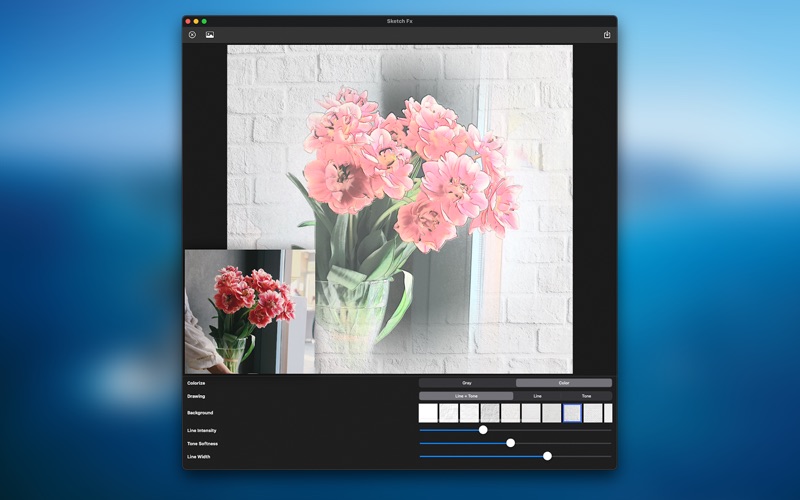Select the fourth darker textured background swatch
This screenshot has width=800, height=500.
pos(490,413)
